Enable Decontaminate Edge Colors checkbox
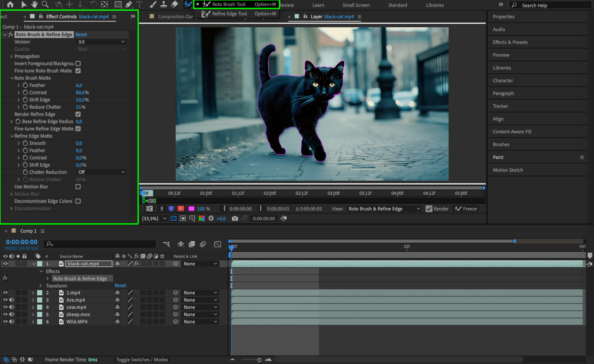 pos(78,201)
